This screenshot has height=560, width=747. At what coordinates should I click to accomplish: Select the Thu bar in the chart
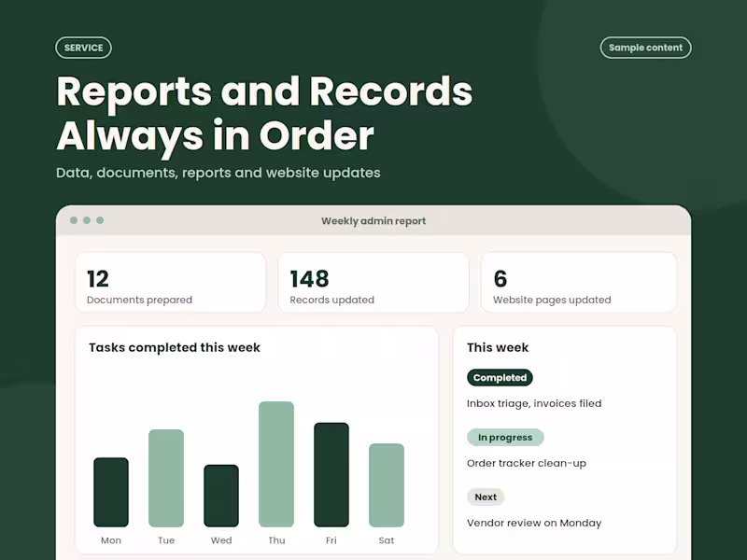click(276, 464)
